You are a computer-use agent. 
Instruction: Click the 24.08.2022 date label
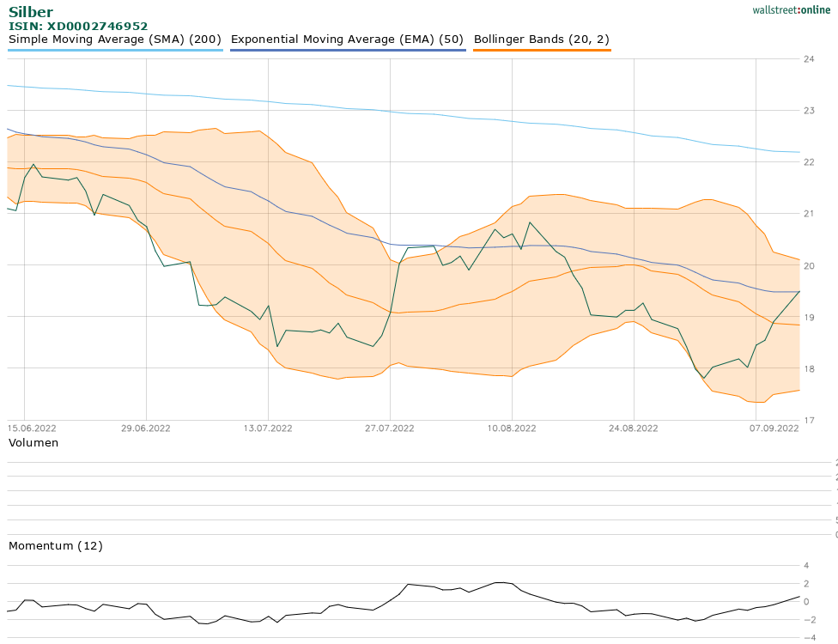(634, 428)
